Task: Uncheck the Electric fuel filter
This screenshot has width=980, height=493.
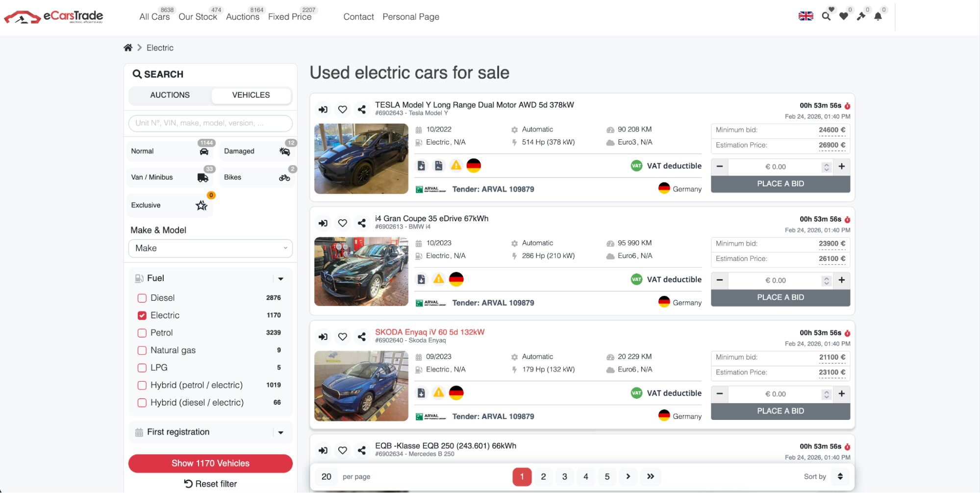Action: tap(142, 315)
